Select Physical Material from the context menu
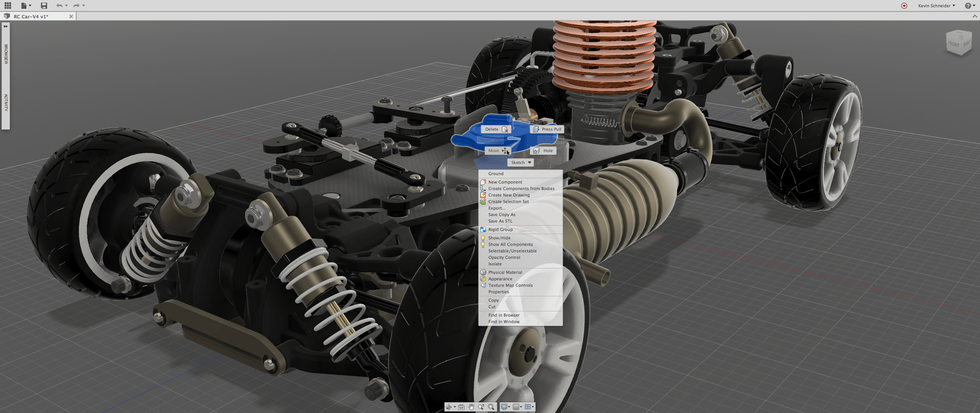Viewport: 980px width, 413px height. (x=505, y=272)
